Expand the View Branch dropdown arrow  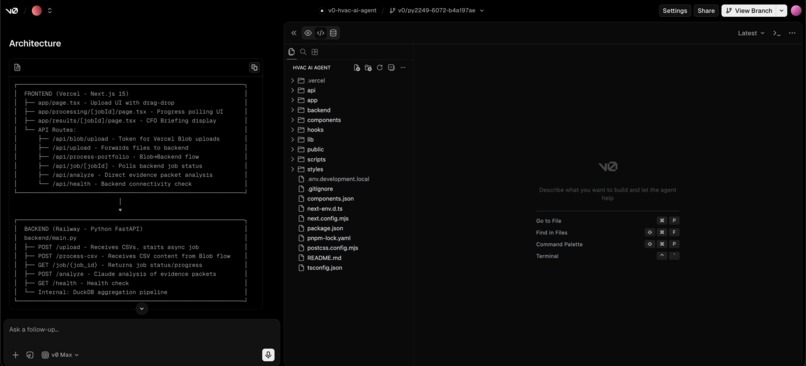click(x=781, y=10)
